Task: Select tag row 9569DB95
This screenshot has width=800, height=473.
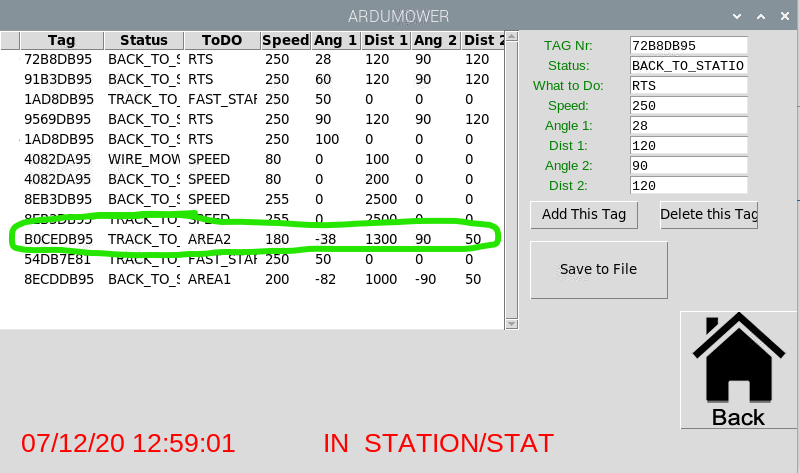Action: click(x=253, y=119)
